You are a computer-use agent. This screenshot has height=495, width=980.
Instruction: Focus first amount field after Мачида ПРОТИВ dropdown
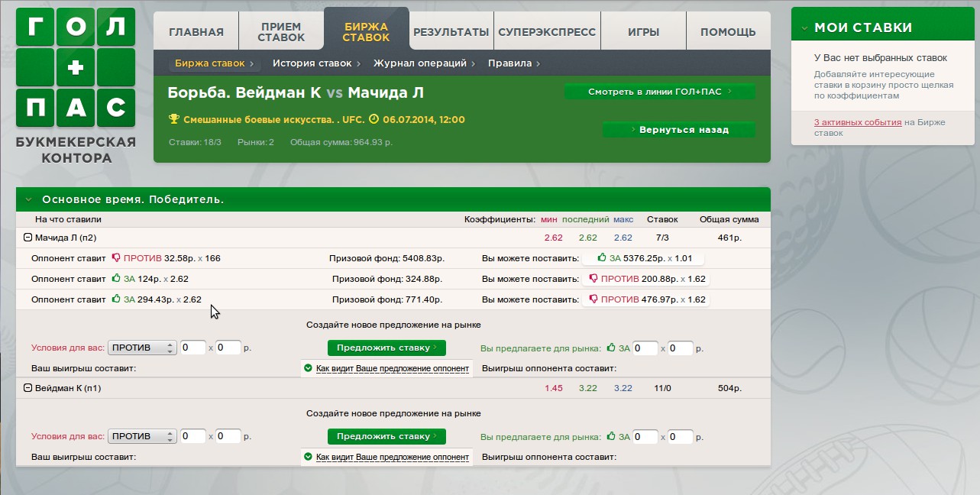[x=193, y=348]
